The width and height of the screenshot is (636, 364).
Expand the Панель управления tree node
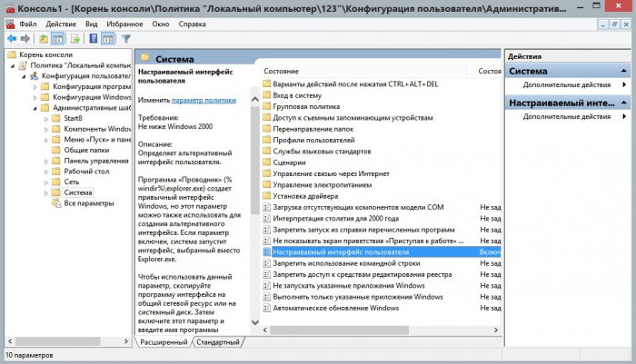45,162
